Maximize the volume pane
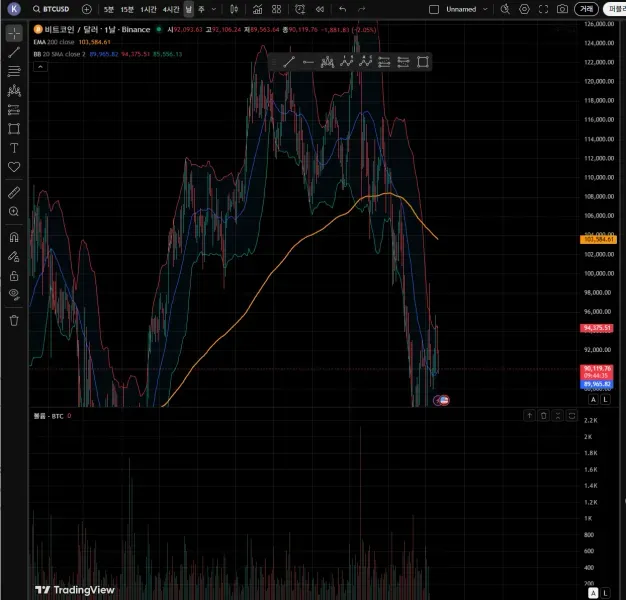This screenshot has width=626, height=600. (572, 416)
